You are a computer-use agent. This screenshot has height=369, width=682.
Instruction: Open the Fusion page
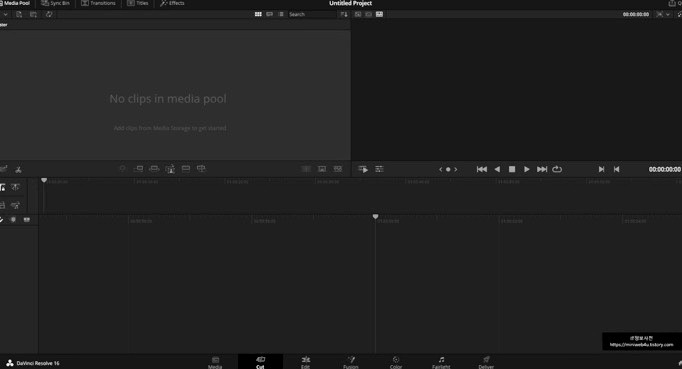pyautogui.click(x=351, y=362)
